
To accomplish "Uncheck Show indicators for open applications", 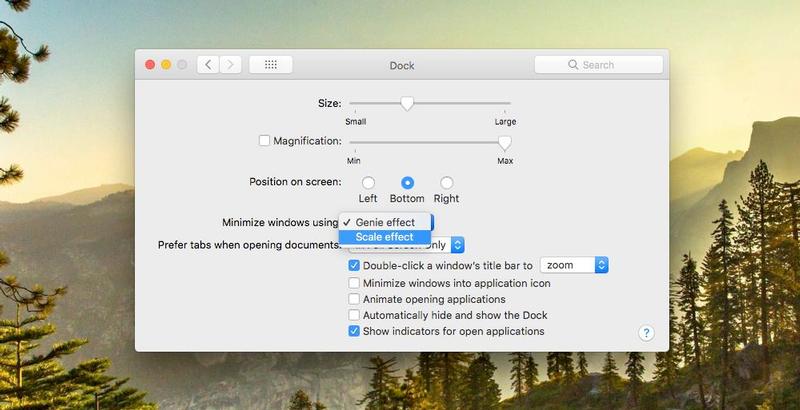I will click(354, 331).
